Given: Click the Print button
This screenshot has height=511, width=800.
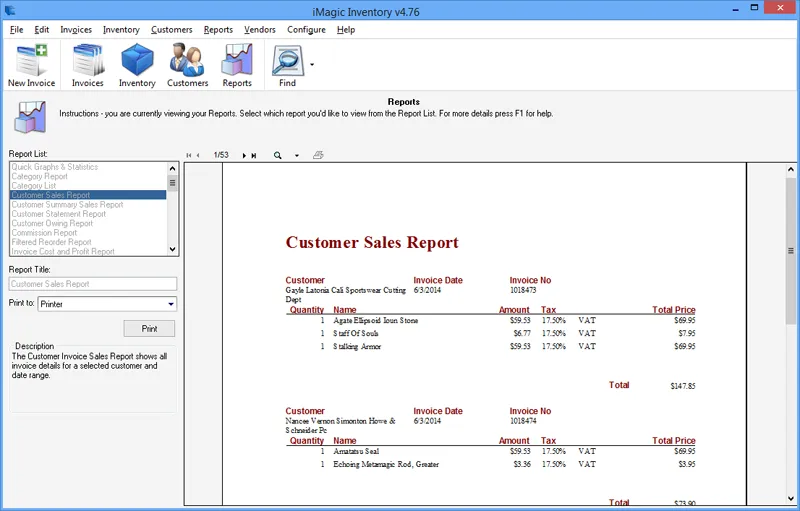Looking at the screenshot, I should 149,328.
